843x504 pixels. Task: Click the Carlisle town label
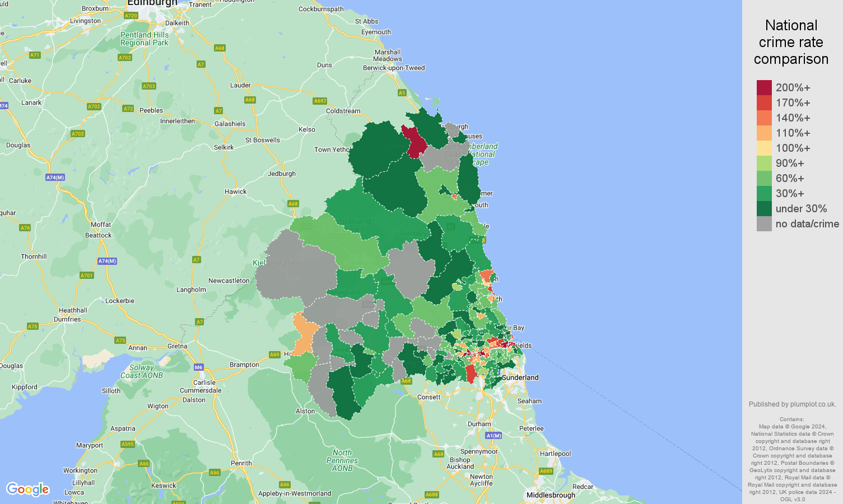pyautogui.click(x=204, y=382)
